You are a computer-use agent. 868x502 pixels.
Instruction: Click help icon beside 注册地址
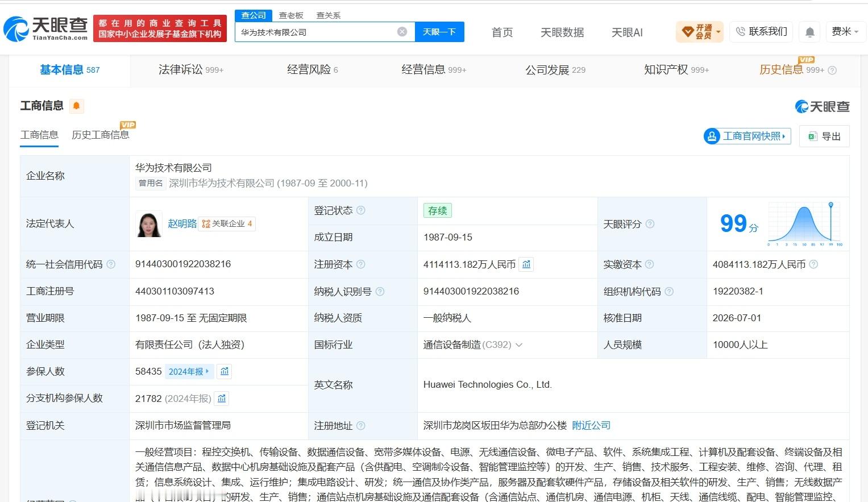(360, 426)
